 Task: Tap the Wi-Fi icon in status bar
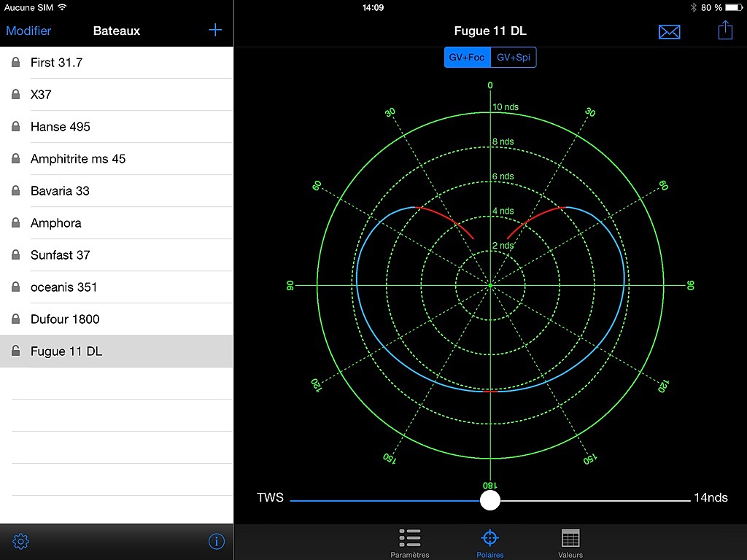point(62,7)
